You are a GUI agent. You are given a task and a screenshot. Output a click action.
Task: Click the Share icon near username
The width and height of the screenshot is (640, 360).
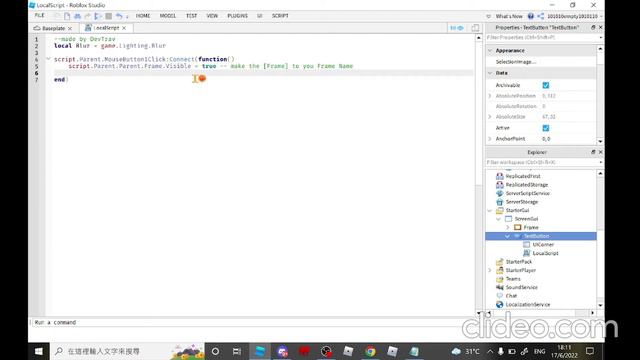540,16
